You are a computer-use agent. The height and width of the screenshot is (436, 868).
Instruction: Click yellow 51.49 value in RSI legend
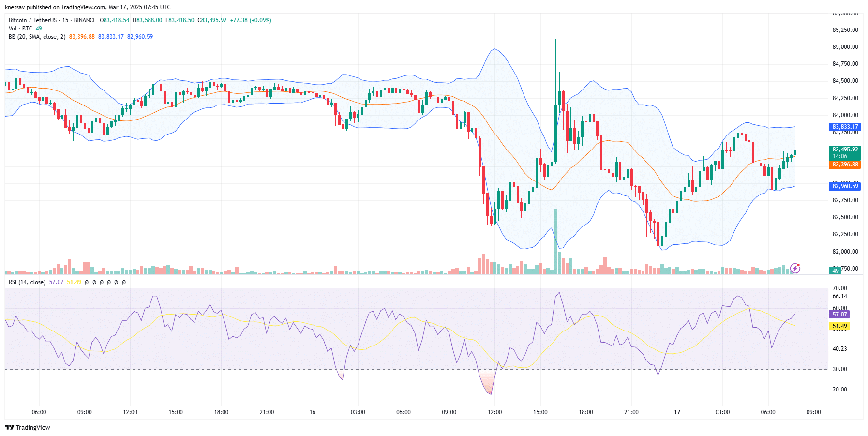74,282
